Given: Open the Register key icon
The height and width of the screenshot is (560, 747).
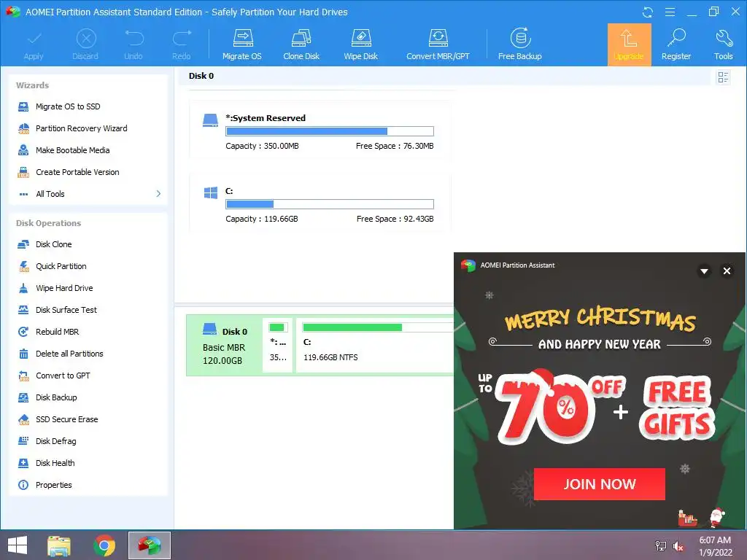Looking at the screenshot, I should (x=676, y=44).
